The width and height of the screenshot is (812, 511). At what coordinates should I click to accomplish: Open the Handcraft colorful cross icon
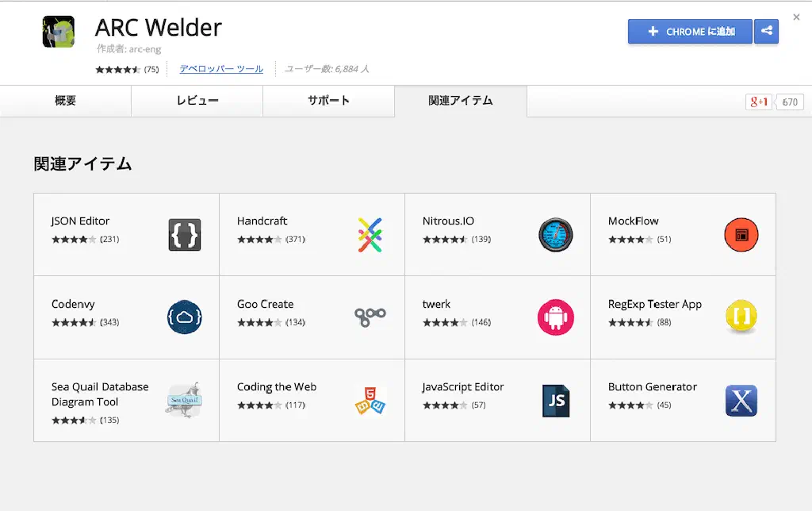click(370, 235)
